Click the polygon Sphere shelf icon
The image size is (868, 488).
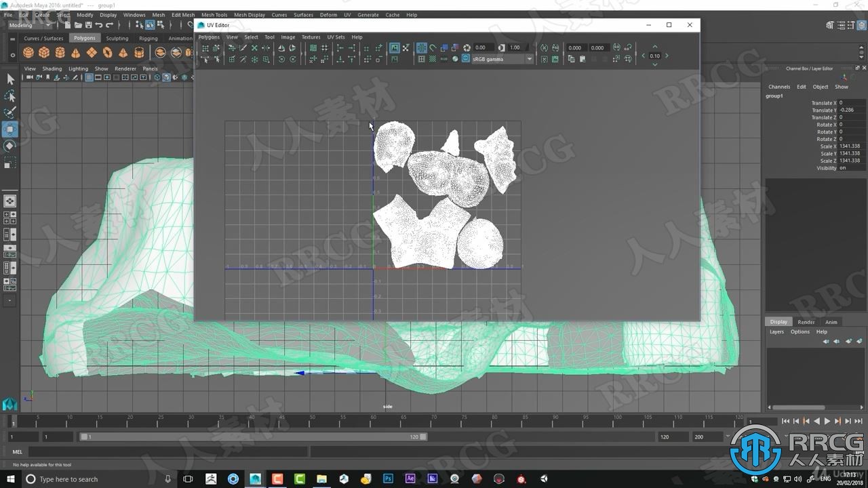click(x=28, y=52)
